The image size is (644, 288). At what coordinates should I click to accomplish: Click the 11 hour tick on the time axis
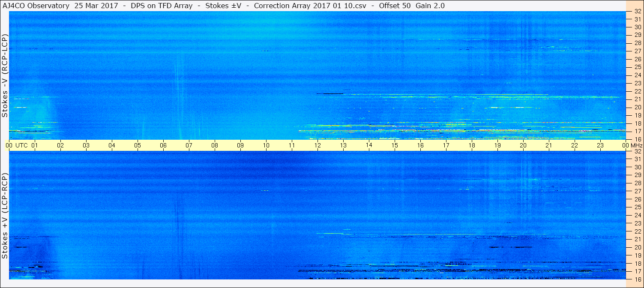coord(292,145)
